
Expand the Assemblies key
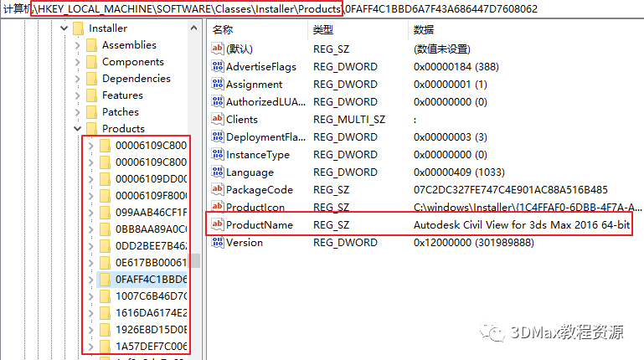point(78,45)
